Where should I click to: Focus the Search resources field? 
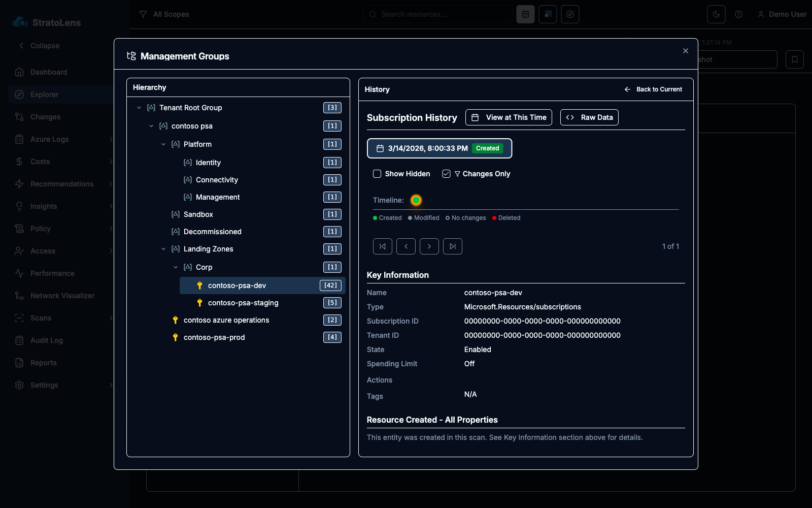tap(437, 14)
